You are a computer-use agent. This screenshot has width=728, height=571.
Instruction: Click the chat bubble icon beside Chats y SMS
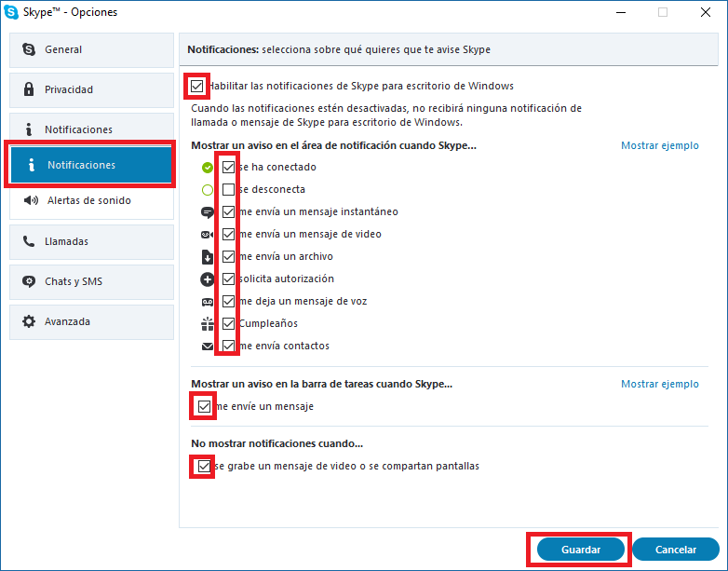tap(29, 281)
